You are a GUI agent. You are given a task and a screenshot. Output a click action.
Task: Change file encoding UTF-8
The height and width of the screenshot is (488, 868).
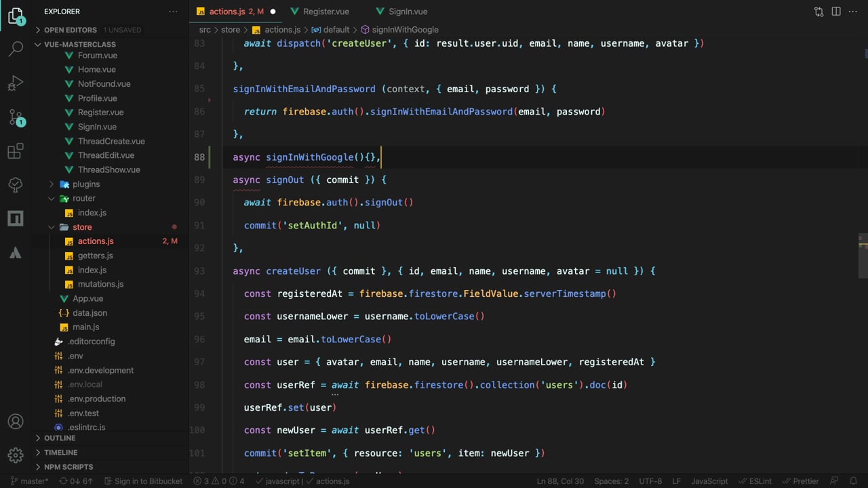coord(650,481)
